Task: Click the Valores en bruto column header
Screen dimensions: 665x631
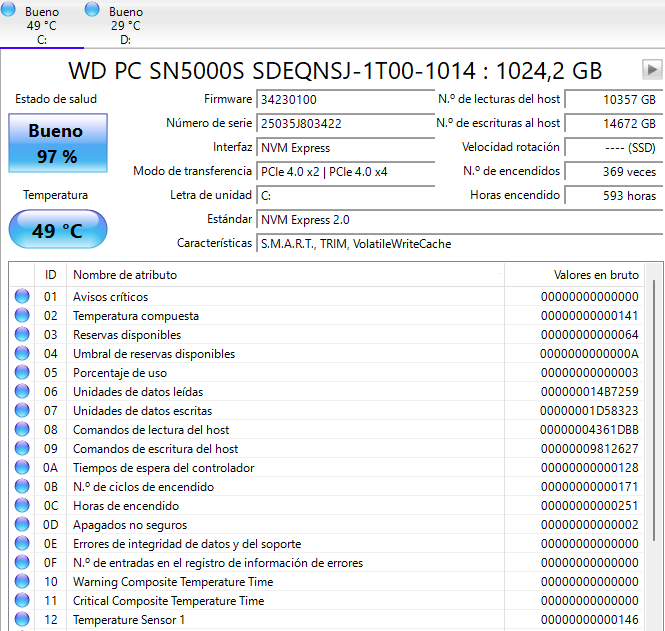Action: (595, 274)
